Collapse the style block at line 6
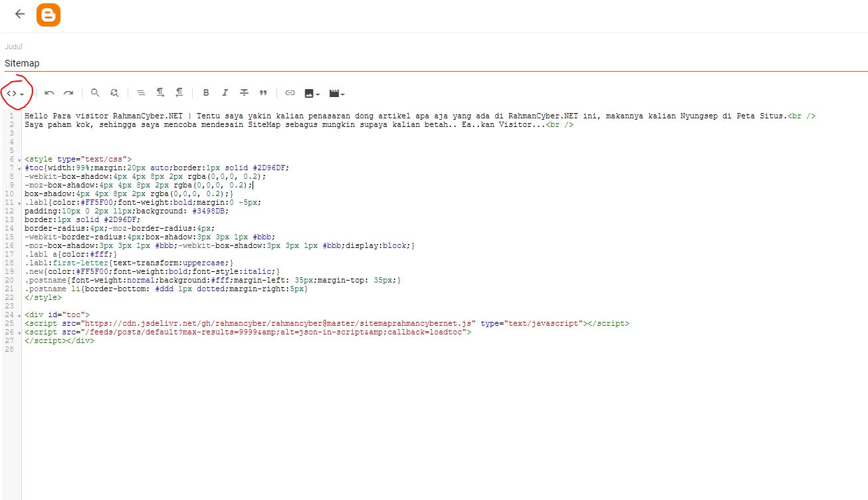Screen dimensions: 868x500 [x=19, y=160]
